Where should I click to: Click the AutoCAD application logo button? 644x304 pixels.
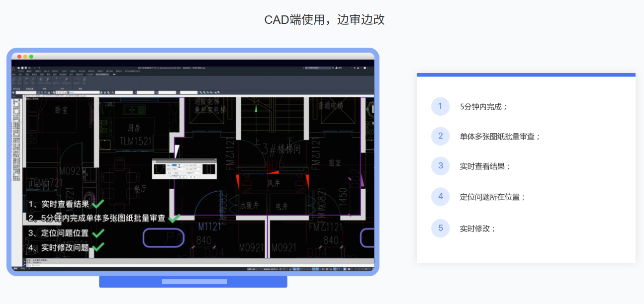[14, 68]
